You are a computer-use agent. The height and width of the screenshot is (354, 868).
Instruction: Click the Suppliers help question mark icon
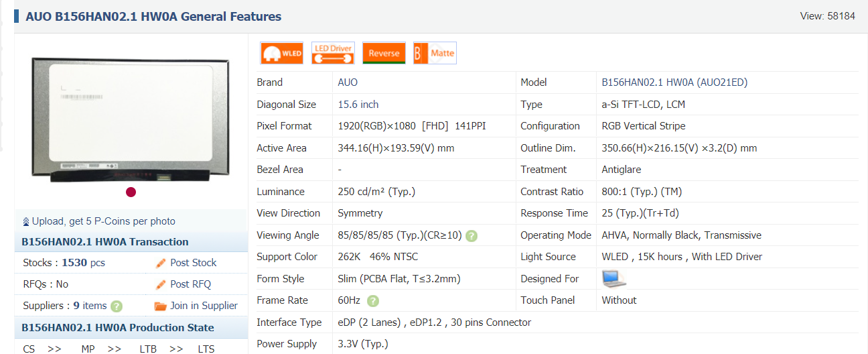point(117,306)
